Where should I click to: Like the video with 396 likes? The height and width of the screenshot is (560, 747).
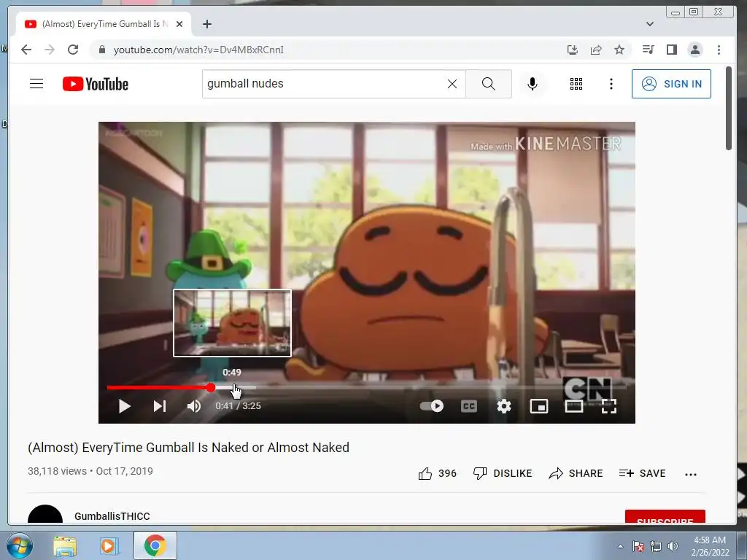click(438, 473)
